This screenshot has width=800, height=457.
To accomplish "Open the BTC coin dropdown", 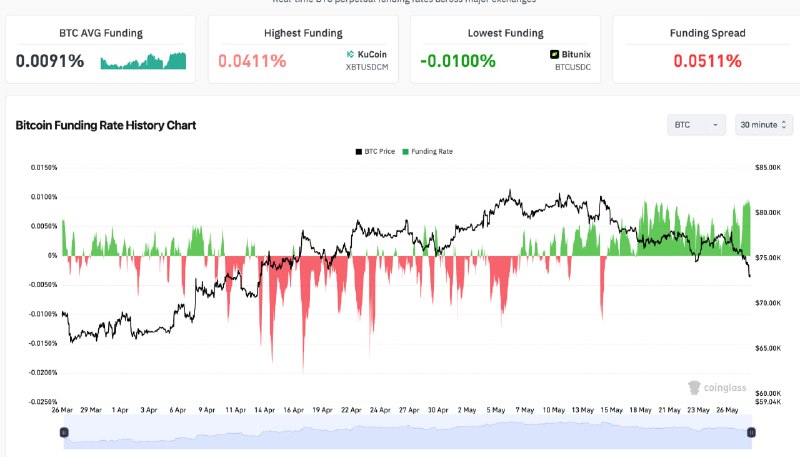I will click(696, 125).
